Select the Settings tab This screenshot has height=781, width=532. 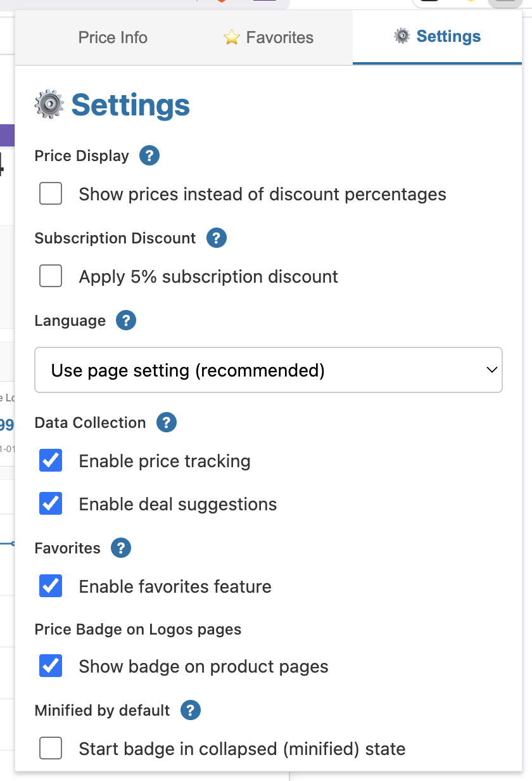pos(437,37)
